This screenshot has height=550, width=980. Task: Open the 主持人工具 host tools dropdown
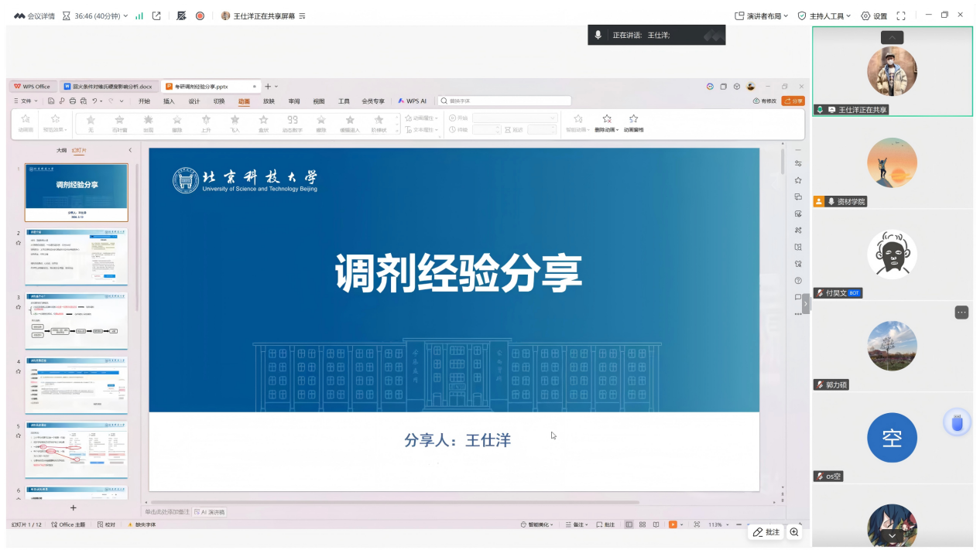click(824, 15)
